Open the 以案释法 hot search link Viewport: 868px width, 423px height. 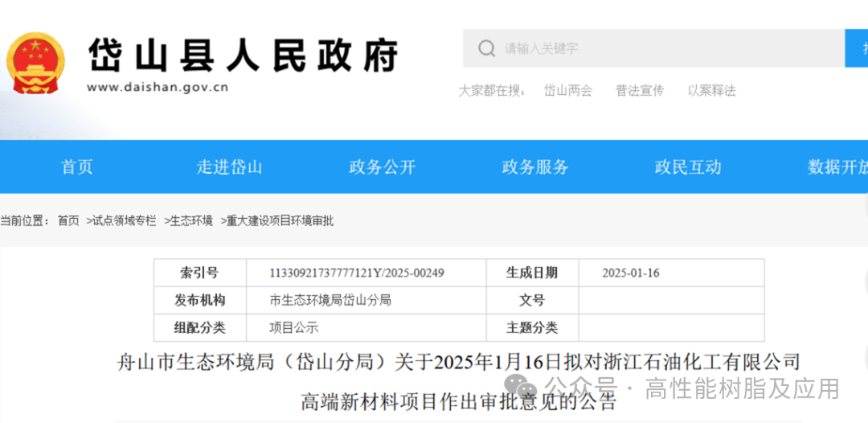712,91
